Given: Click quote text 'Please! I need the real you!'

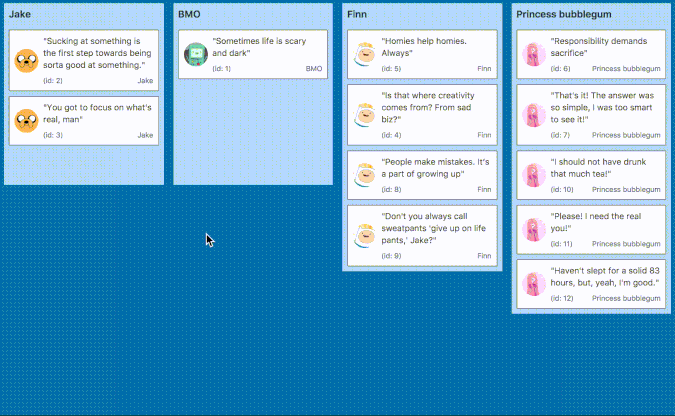Looking at the screenshot, I should pos(596,222).
